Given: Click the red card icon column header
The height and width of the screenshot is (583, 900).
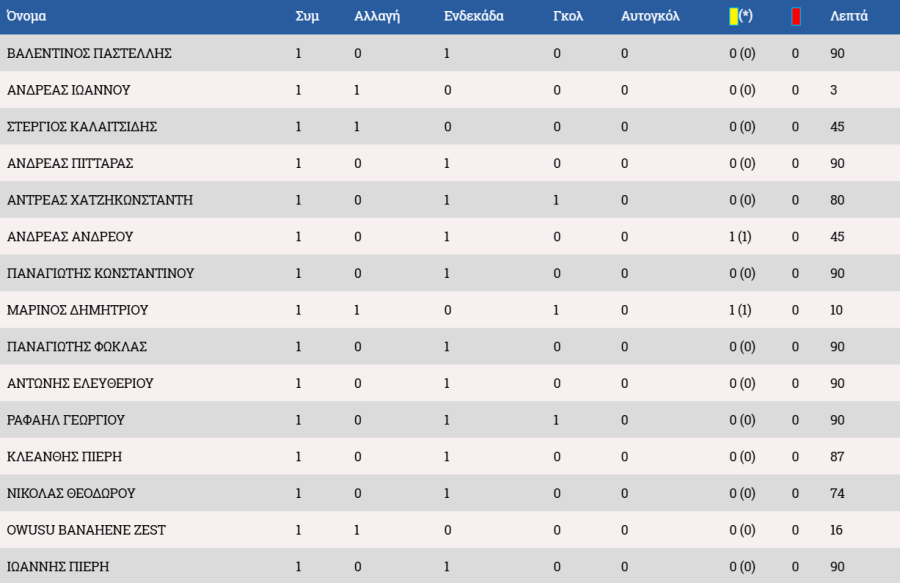Looking at the screenshot, I should (795, 17).
